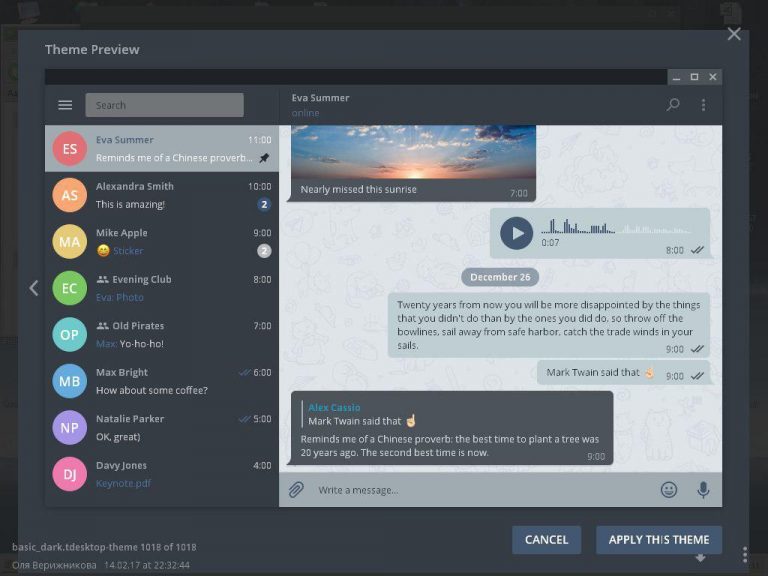This screenshot has height=576, width=768.
Task: Click the NP avatar circle
Action: [x=70, y=428]
